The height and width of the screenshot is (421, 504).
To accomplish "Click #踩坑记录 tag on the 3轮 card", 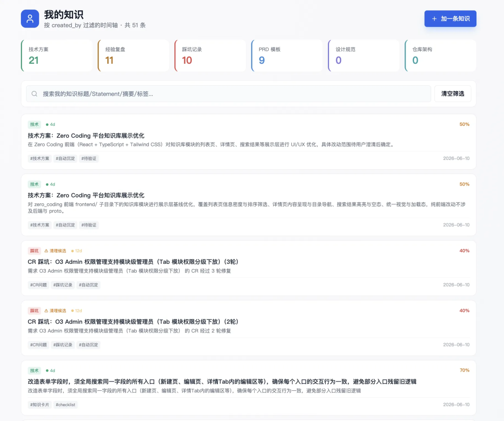I will coord(63,285).
